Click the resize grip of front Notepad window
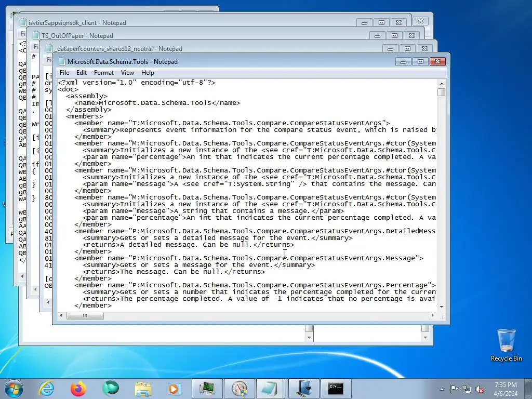Image resolution: width=532 pixels, height=399 pixels. click(442, 316)
